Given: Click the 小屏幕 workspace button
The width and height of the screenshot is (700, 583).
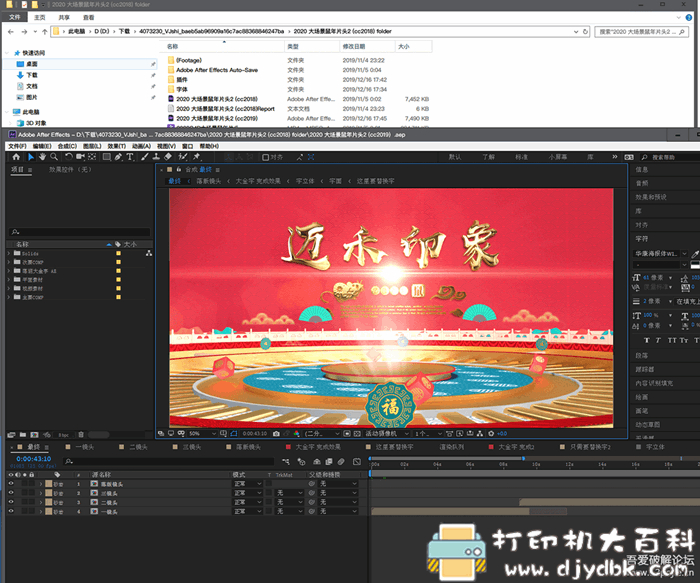Looking at the screenshot, I should [x=558, y=157].
